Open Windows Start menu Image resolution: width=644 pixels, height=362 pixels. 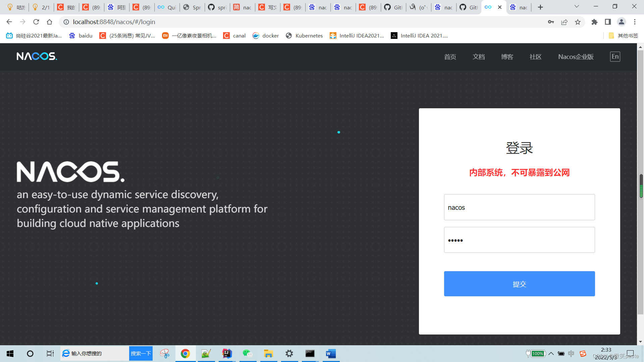(10, 354)
